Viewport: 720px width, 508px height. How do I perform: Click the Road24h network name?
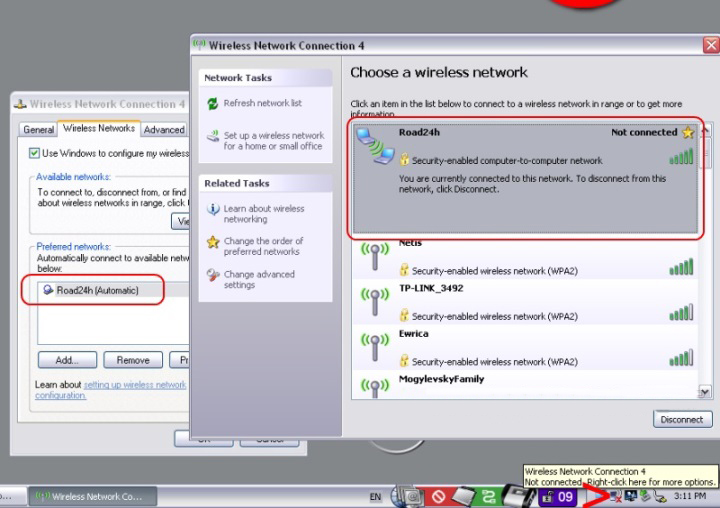(419, 133)
